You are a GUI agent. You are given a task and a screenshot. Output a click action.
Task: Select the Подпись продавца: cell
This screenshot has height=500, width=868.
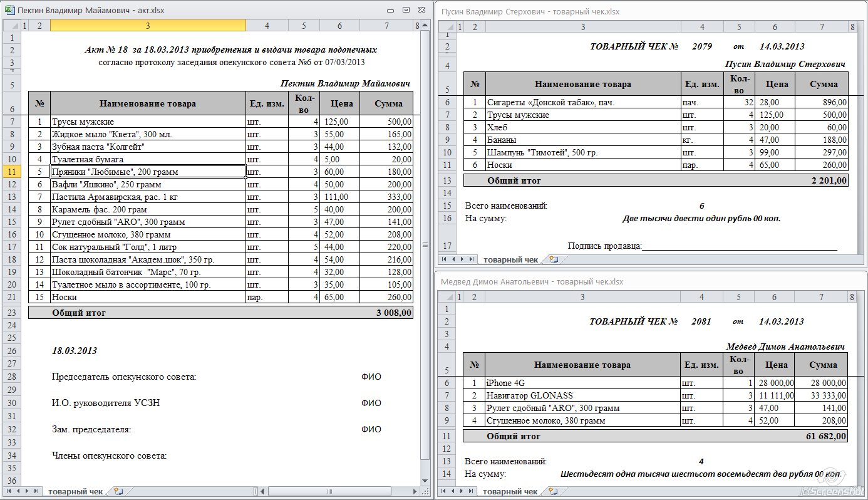pos(605,246)
